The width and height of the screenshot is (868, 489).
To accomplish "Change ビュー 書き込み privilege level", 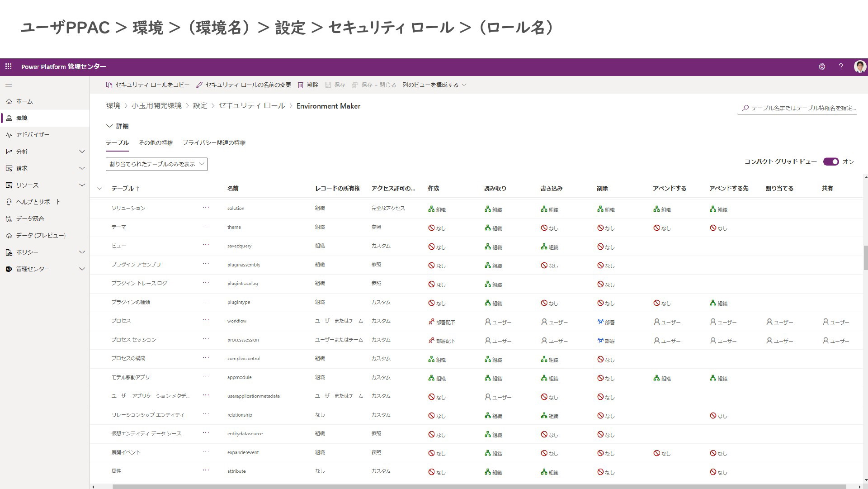I will point(549,247).
